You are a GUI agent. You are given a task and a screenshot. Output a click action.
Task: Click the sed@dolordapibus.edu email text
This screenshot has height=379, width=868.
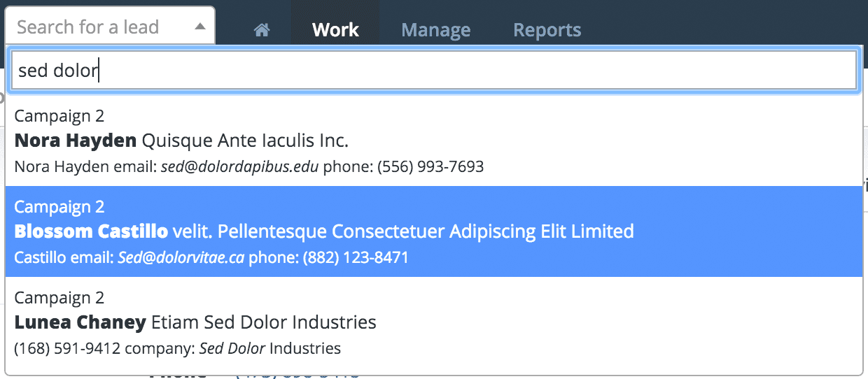239,167
